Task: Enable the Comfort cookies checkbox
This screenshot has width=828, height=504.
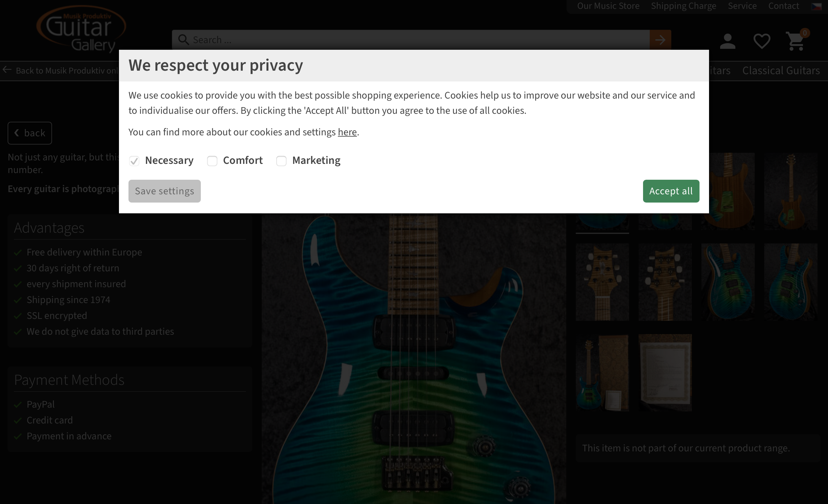Action: (x=212, y=161)
